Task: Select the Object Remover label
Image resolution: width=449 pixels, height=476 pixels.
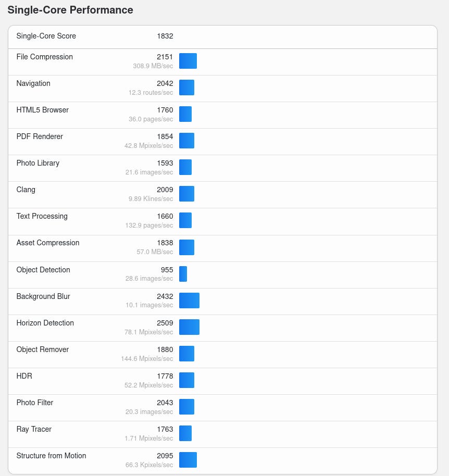Action: pyautogui.click(x=42, y=349)
